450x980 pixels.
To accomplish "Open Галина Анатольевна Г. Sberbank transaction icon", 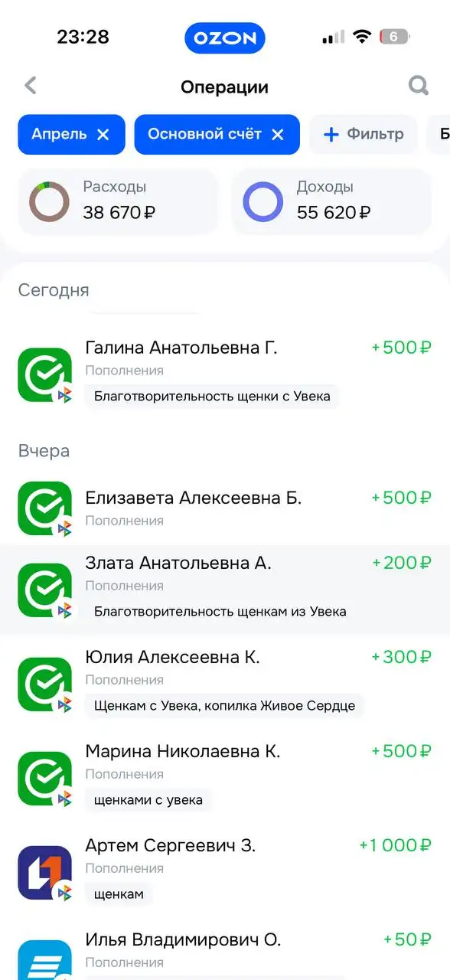I will click(44, 373).
